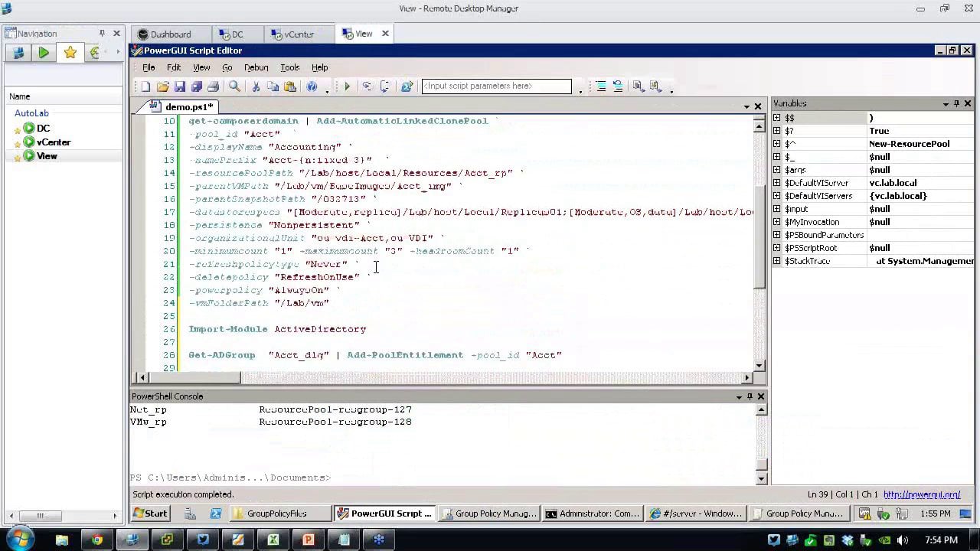The width and height of the screenshot is (980, 551).
Task: Expand the $$ variable node
Action: [777, 118]
